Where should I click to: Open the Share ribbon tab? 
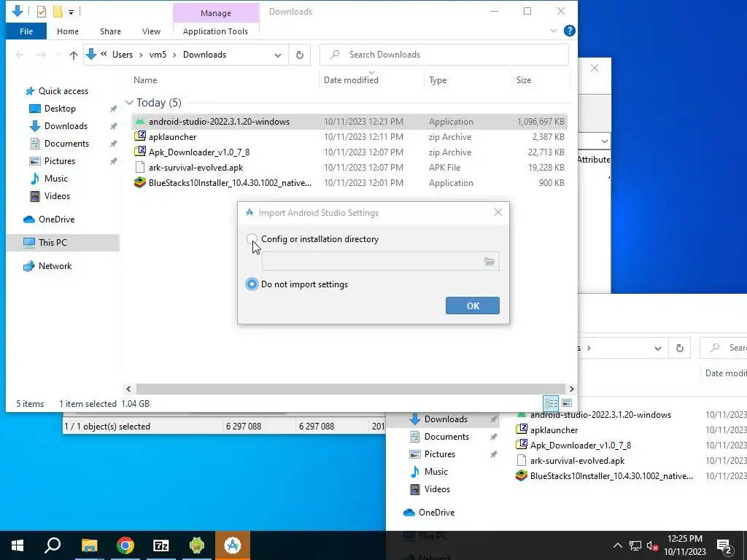(110, 31)
